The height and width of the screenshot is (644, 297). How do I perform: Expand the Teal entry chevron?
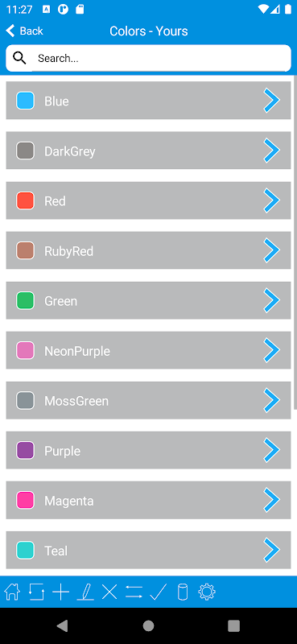[x=271, y=550]
